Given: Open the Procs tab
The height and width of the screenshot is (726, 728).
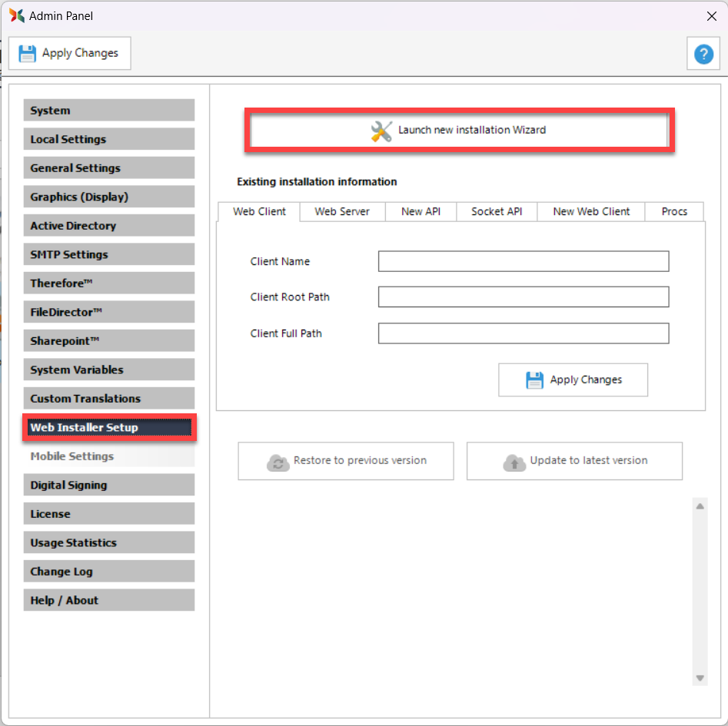Looking at the screenshot, I should pos(674,211).
